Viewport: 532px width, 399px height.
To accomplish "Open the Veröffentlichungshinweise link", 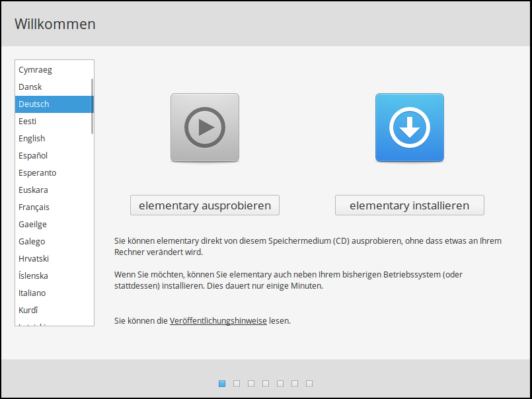I will point(218,321).
